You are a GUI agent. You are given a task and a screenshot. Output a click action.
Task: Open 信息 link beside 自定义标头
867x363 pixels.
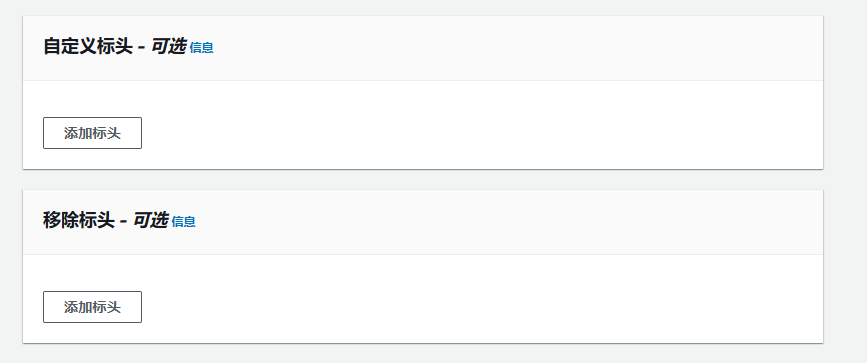click(x=201, y=48)
